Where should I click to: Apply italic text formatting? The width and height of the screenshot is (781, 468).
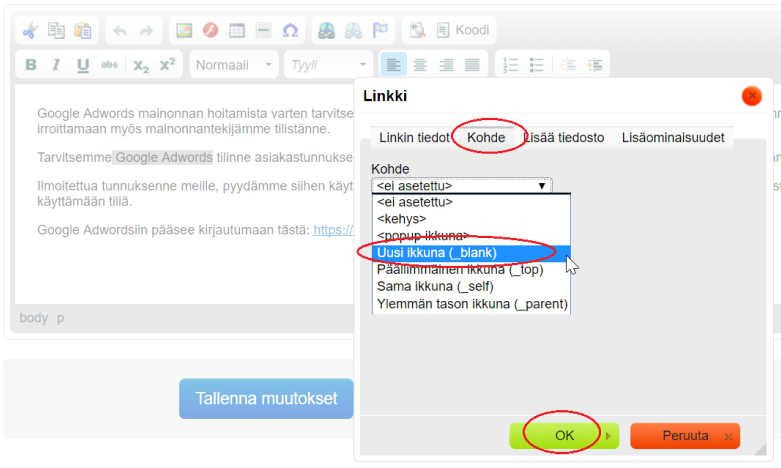[x=57, y=65]
